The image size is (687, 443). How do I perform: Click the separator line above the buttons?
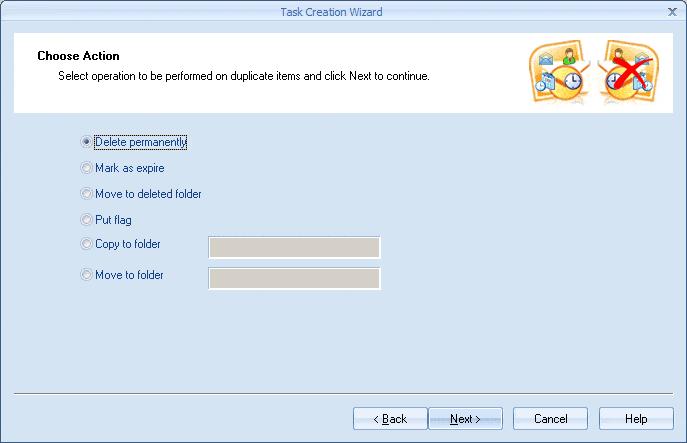pyautogui.click(x=343, y=395)
